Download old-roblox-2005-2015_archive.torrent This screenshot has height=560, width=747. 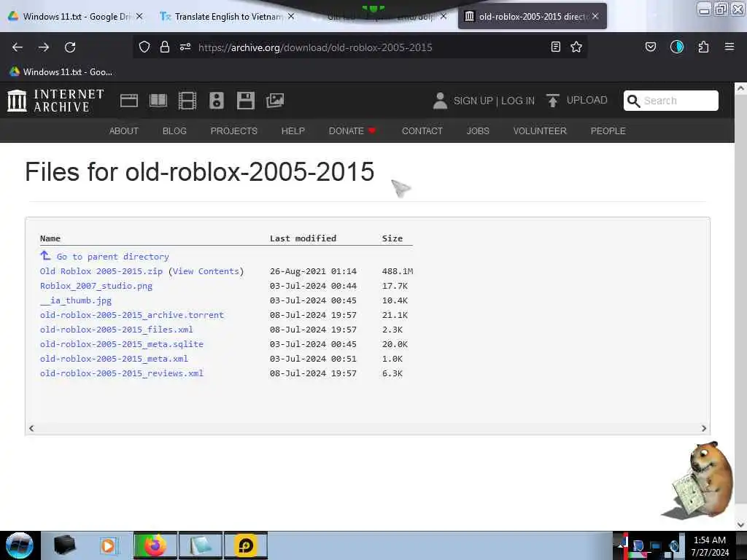pyautogui.click(x=132, y=315)
